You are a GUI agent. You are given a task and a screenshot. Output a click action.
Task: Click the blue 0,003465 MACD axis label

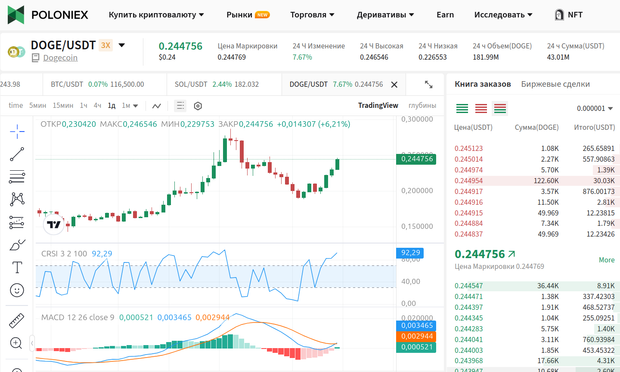(416, 325)
